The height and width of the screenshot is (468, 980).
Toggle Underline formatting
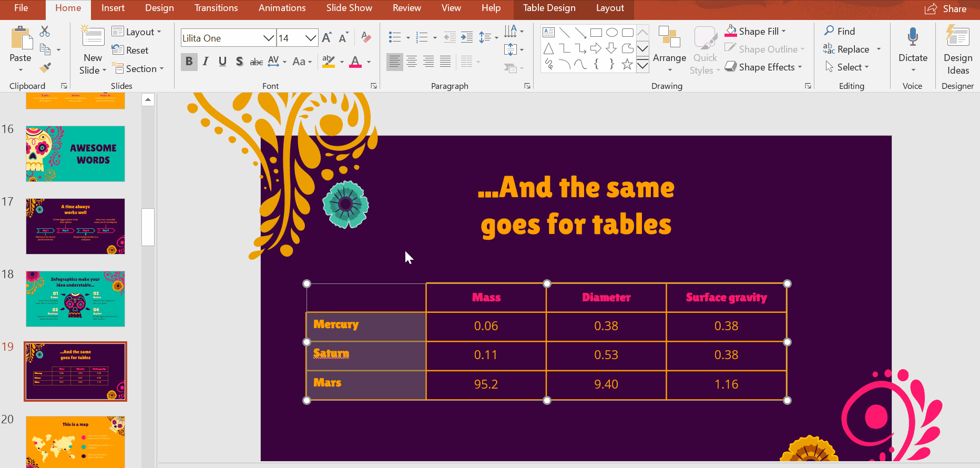click(222, 62)
